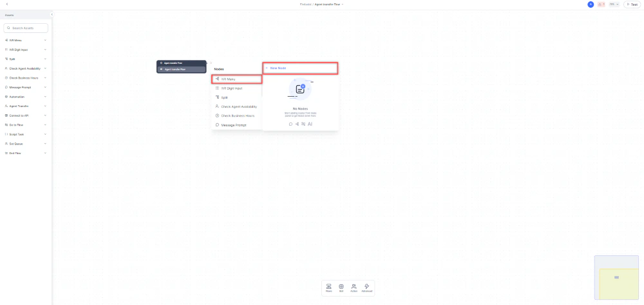Expand Connect to API asset chevron
The height and width of the screenshot is (305, 644).
pyautogui.click(x=45, y=115)
